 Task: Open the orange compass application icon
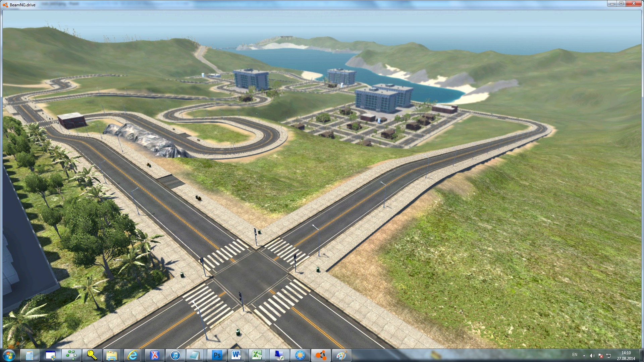click(300, 355)
